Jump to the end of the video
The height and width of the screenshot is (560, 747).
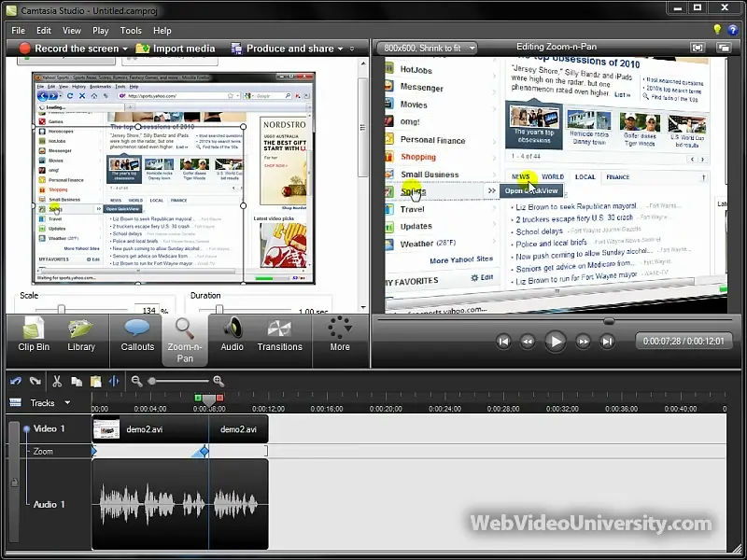(x=607, y=342)
